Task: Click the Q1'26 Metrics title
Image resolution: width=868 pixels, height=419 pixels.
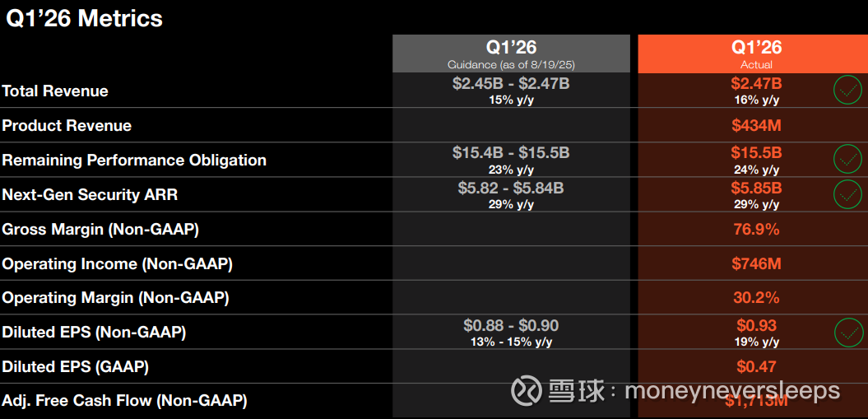Action: (x=84, y=19)
